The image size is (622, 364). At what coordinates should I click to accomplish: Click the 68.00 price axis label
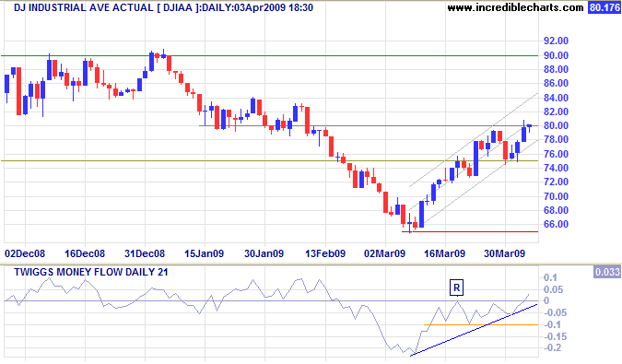557,210
